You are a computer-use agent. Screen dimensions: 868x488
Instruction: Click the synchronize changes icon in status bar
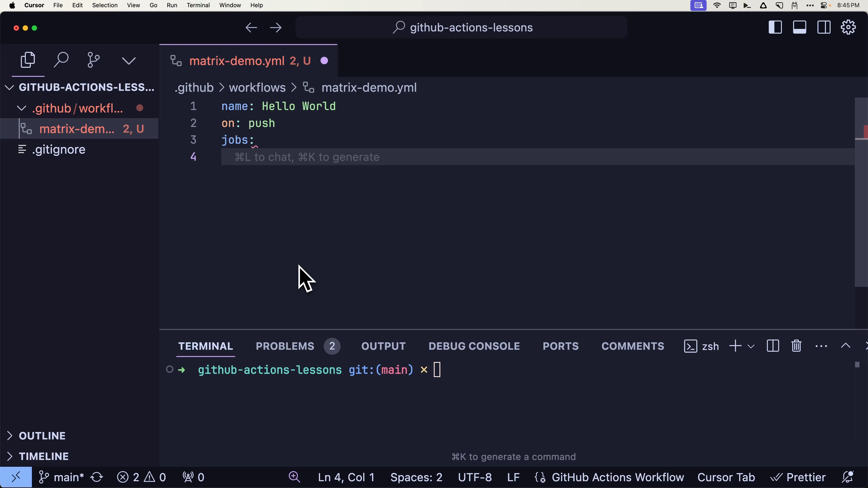[97, 477]
